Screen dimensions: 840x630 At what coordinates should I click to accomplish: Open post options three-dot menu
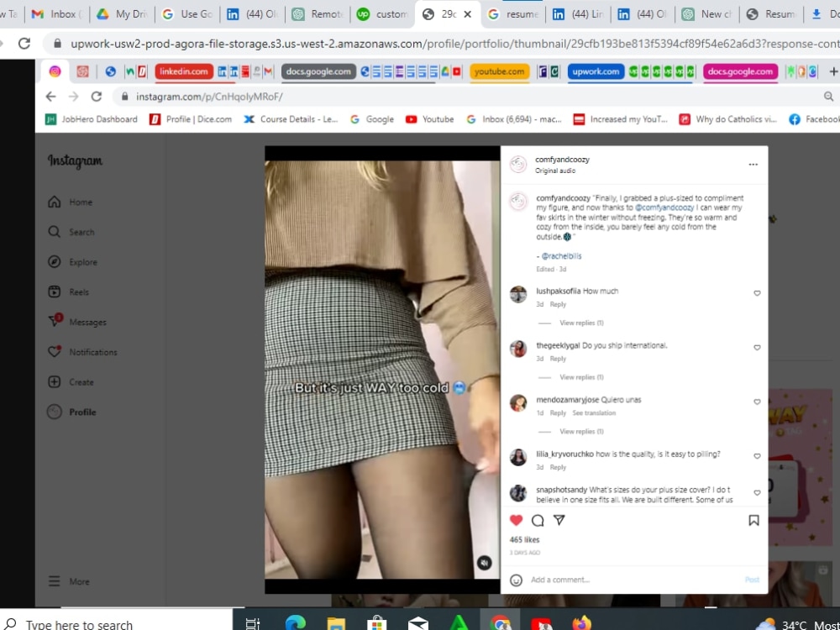point(753,165)
